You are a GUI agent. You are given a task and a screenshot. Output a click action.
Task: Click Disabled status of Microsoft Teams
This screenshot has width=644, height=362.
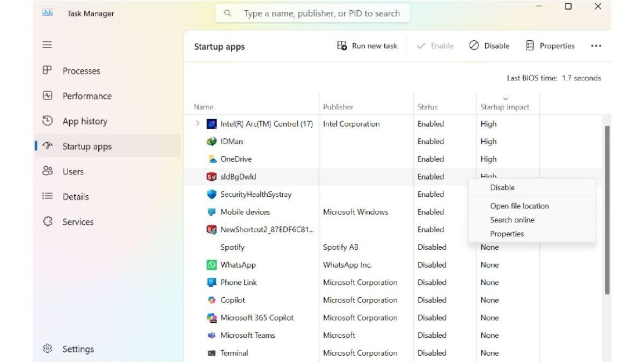coord(432,335)
